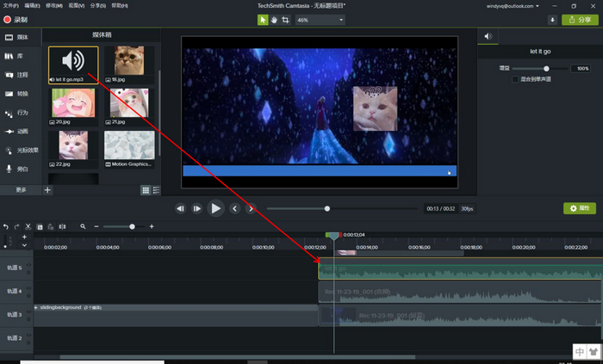Open the windyvq@outlook.com account dropdown
Image resolution: width=603 pixels, height=364 pixels.
[x=513, y=6]
